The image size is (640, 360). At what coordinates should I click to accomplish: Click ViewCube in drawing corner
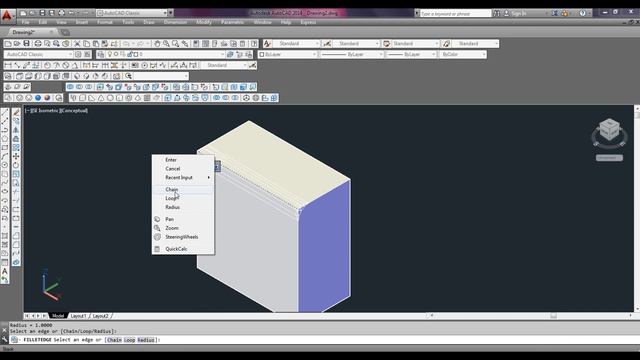(x=609, y=131)
